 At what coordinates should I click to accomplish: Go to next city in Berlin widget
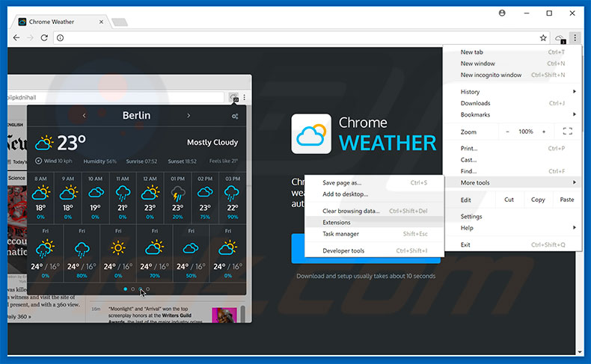189,116
